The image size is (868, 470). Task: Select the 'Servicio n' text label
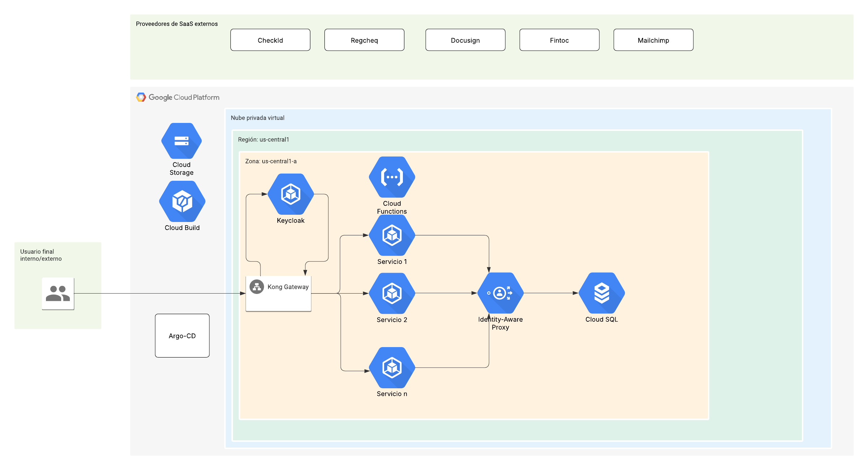click(392, 394)
